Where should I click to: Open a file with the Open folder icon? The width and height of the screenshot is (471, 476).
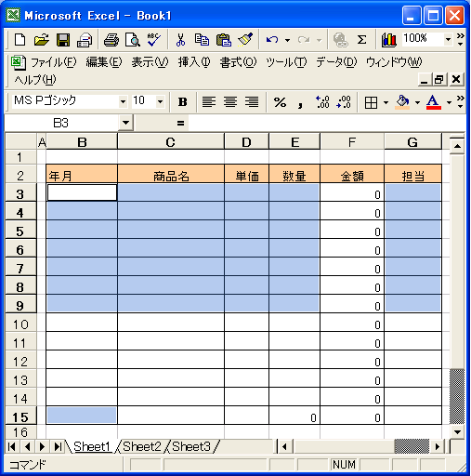42,40
